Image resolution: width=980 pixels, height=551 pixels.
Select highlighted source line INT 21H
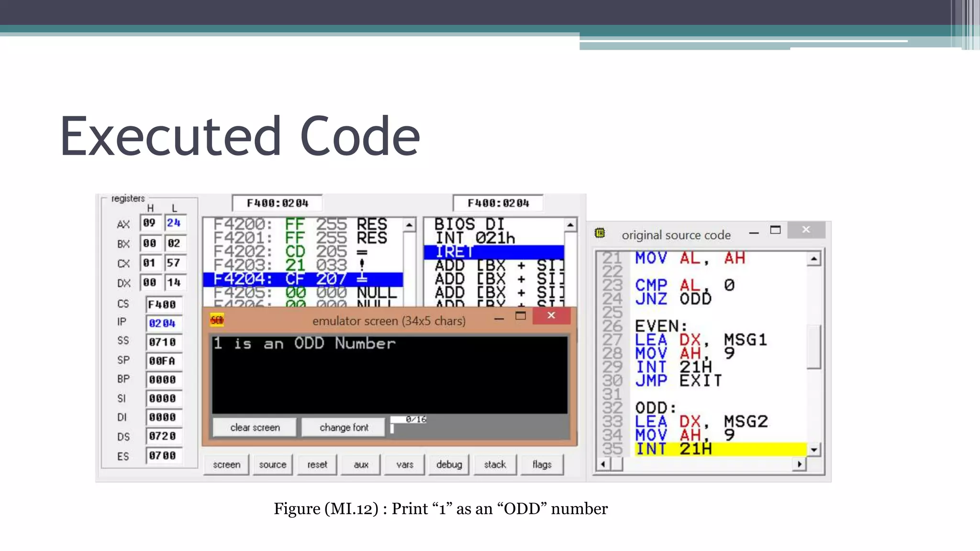point(720,449)
